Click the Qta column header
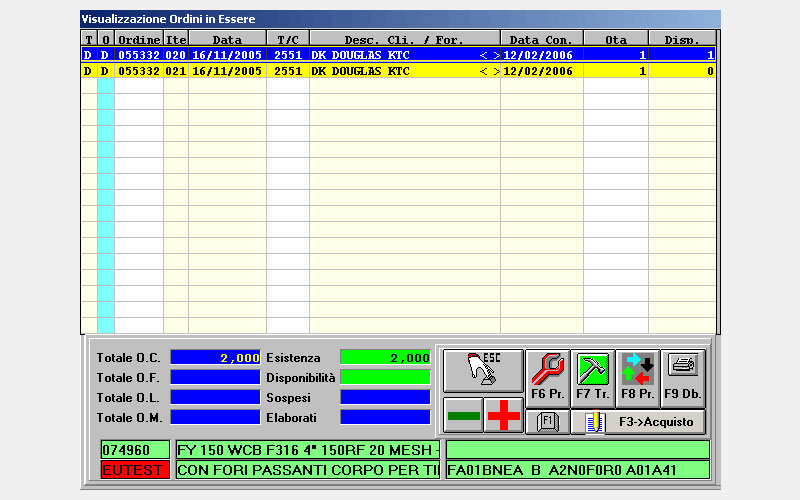800x500 pixels. point(616,39)
